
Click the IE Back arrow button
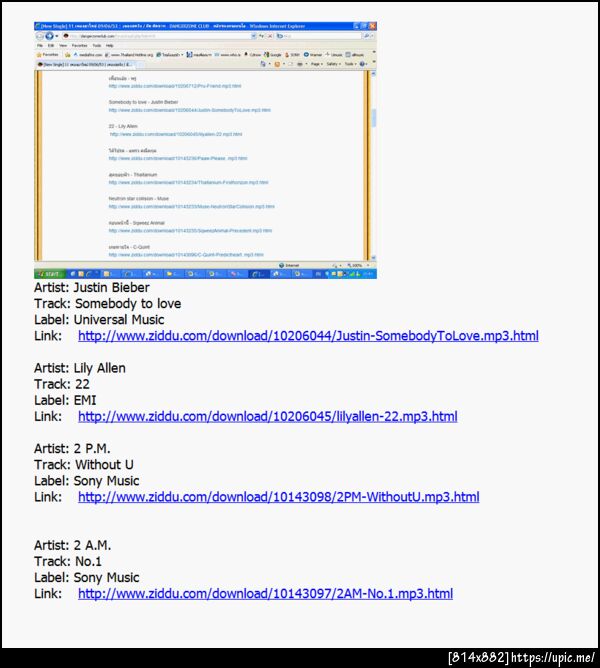point(40,36)
